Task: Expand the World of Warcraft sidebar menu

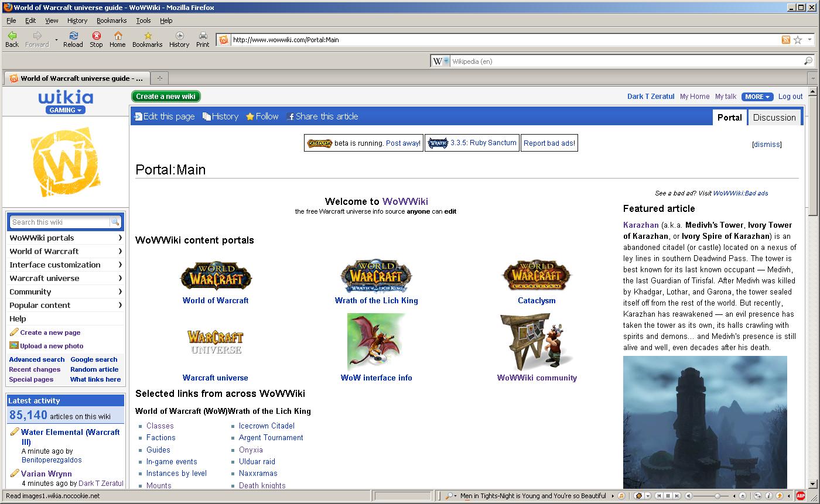Action: coord(66,251)
